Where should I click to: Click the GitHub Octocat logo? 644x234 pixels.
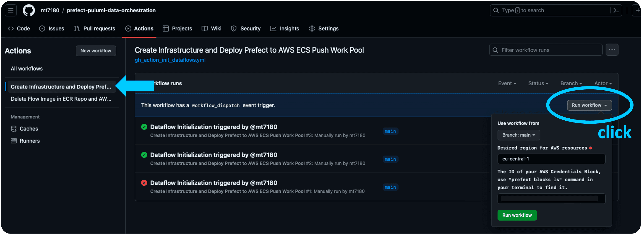click(29, 10)
